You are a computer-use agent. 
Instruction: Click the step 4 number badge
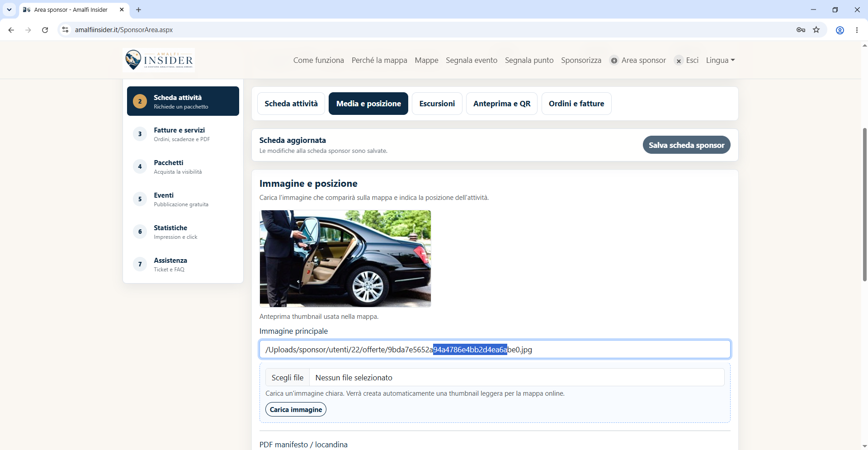tap(140, 166)
